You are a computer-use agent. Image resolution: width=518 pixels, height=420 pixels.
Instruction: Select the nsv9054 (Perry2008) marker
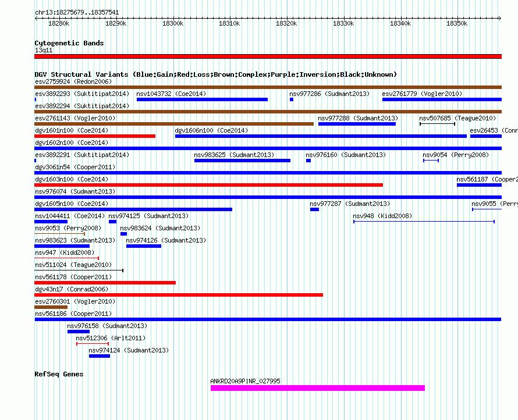coord(431,161)
